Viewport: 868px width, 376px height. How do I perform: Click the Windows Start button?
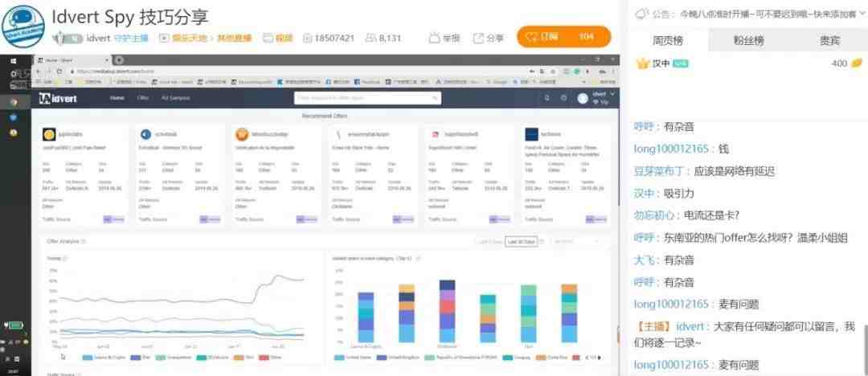14,61
